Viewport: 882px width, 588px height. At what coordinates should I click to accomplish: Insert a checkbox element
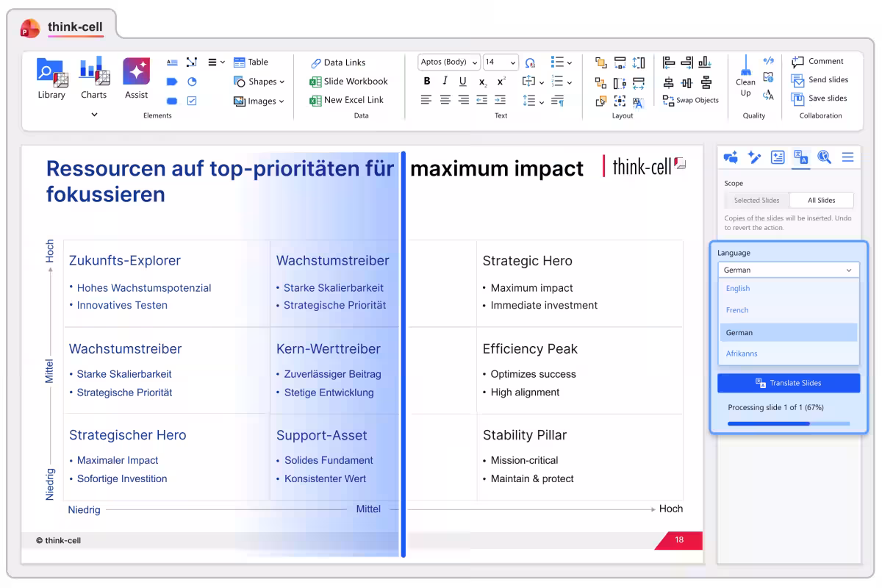pyautogui.click(x=192, y=101)
